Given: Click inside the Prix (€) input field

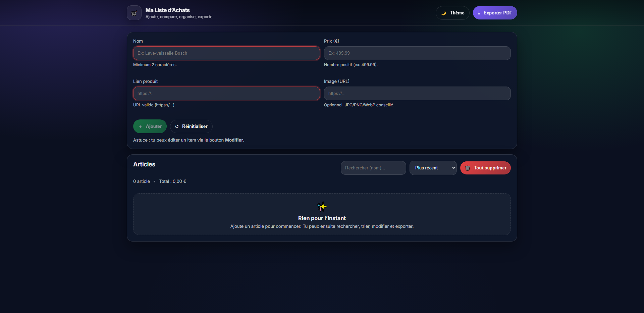Looking at the screenshot, I should pos(417,53).
